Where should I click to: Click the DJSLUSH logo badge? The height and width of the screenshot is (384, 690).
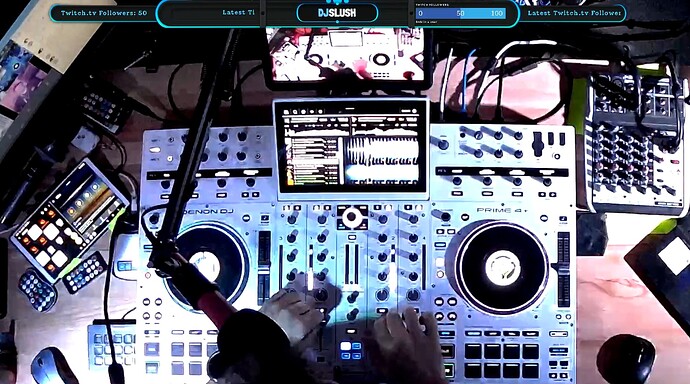(x=337, y=13)
